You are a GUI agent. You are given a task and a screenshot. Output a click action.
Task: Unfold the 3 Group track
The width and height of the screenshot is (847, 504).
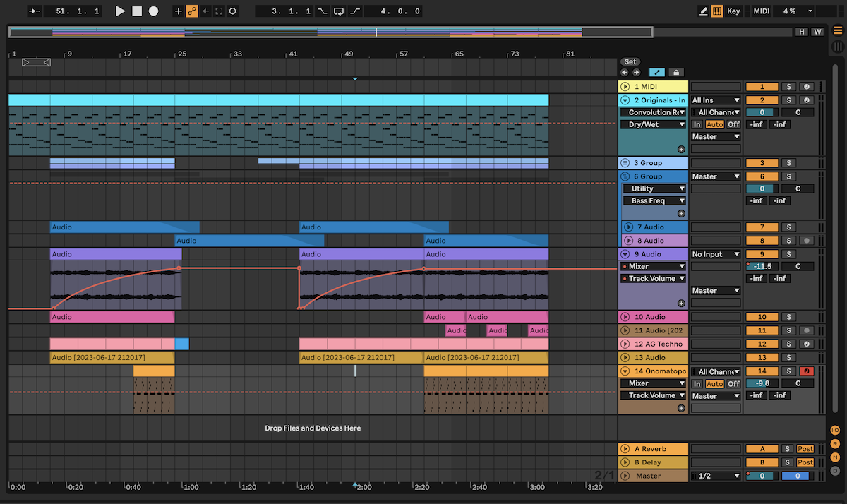[x=625, y=163]
